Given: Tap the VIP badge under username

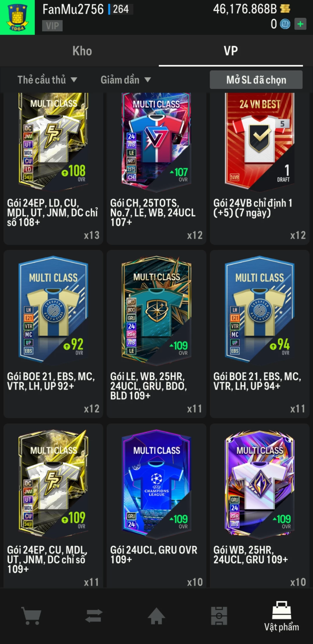Looking at the screenshot, I should pos(52,26).
